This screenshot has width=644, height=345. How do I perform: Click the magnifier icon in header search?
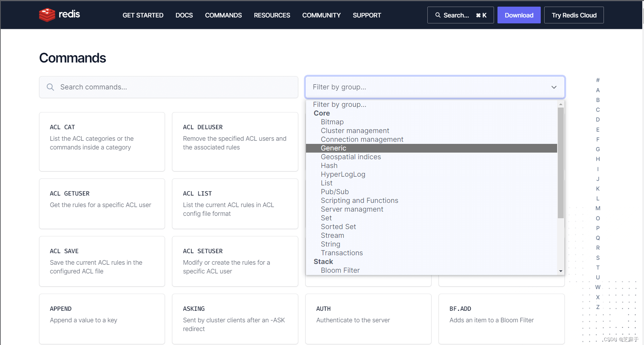[x=438, y=15]
